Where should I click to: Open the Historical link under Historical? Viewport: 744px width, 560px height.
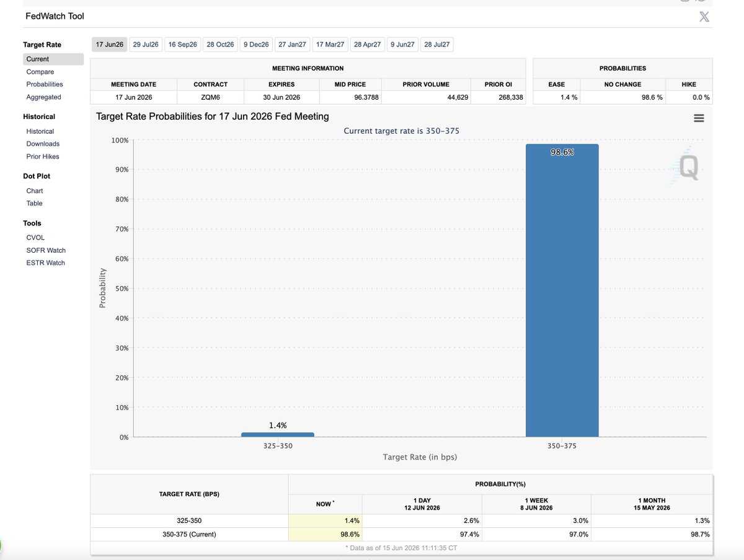point(40,131)
